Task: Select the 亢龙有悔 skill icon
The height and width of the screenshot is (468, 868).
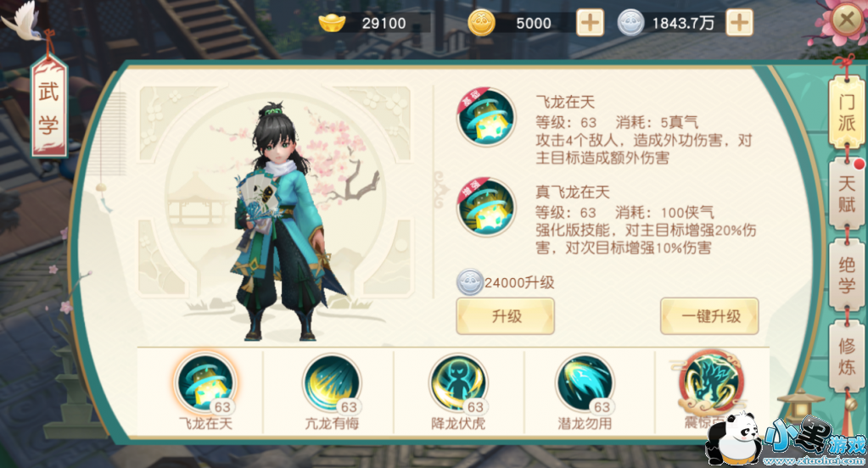Action: 332,384
